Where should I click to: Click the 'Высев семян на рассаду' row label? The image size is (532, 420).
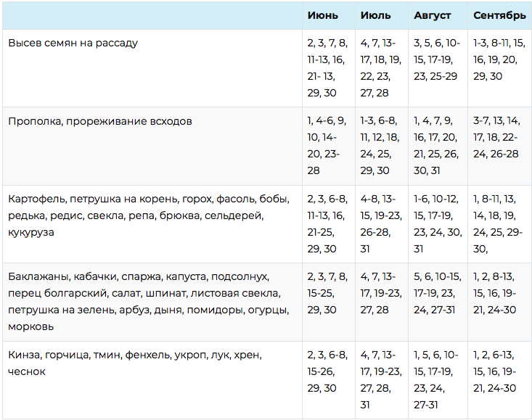[73, 43]
